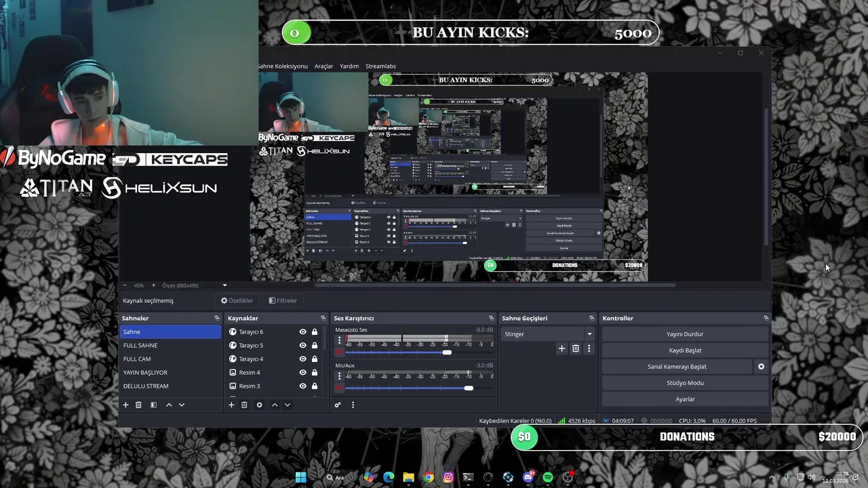Open Spotify from the taskbar

pos(548,477)
